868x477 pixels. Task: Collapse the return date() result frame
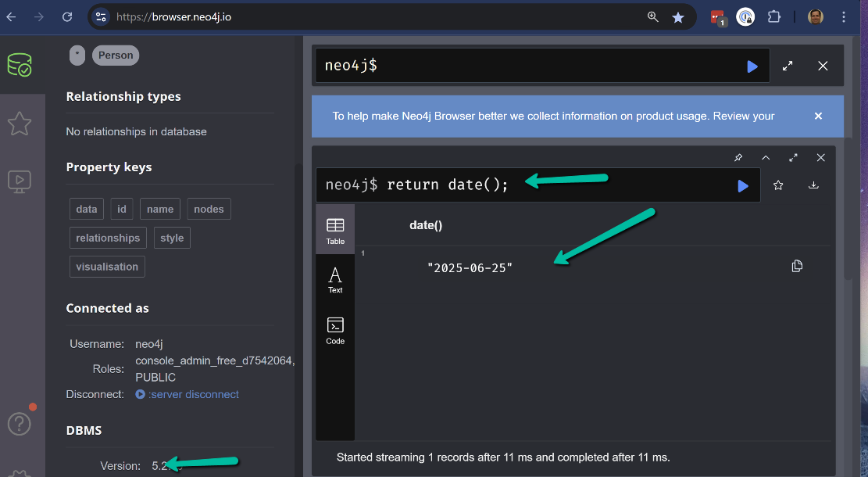click(766, 158)
